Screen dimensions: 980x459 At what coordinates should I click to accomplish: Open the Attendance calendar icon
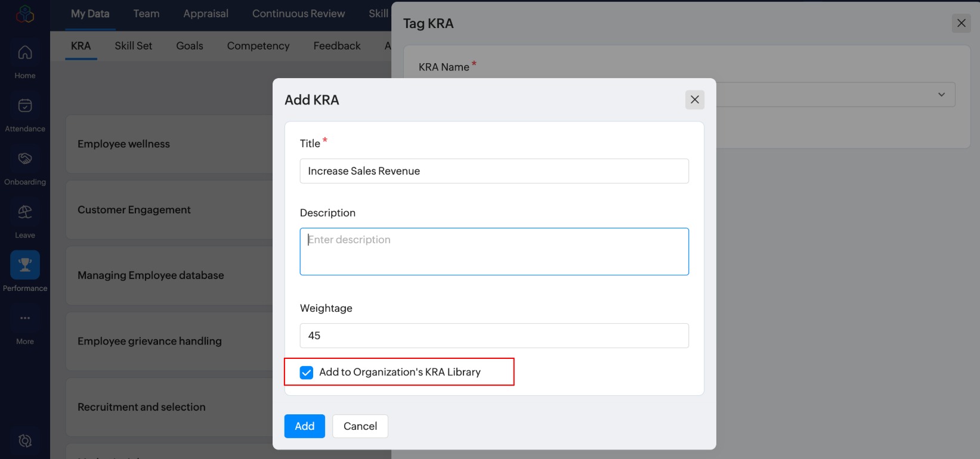tap(25, 106)
